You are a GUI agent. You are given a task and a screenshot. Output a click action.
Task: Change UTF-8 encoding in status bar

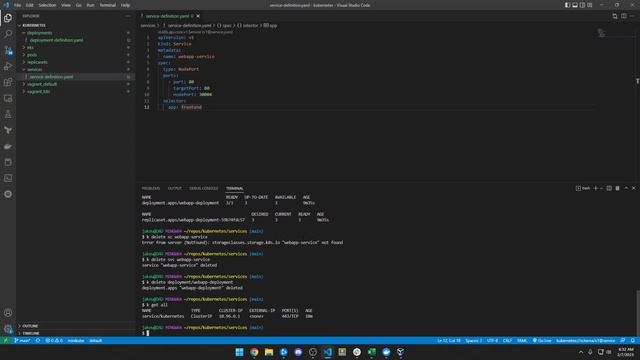coord(492,340)
